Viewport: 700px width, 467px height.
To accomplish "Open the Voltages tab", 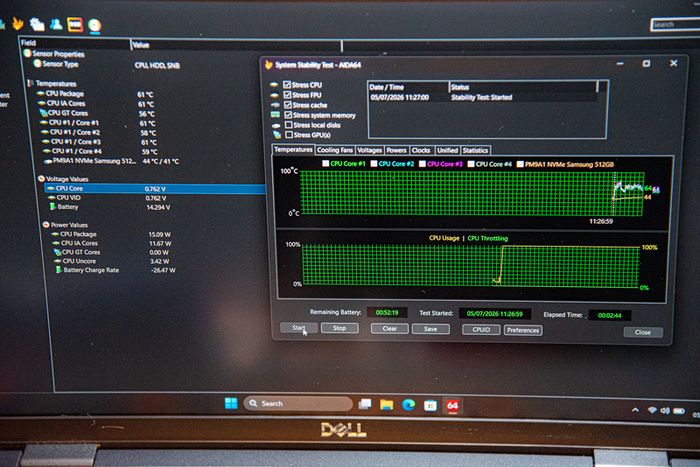I will 370,150.
